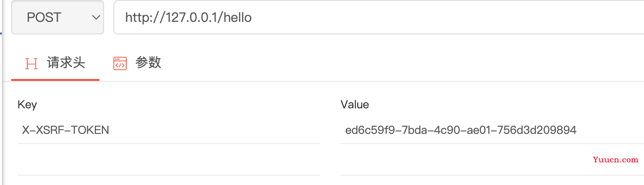Focus the URL field containing http://127.0.0.1/hello
Screen dimensions: 644x185
379,18
